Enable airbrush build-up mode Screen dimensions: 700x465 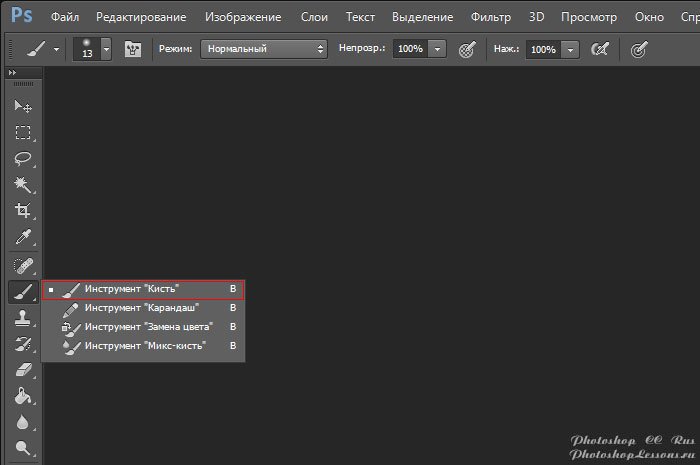(600, 49)
